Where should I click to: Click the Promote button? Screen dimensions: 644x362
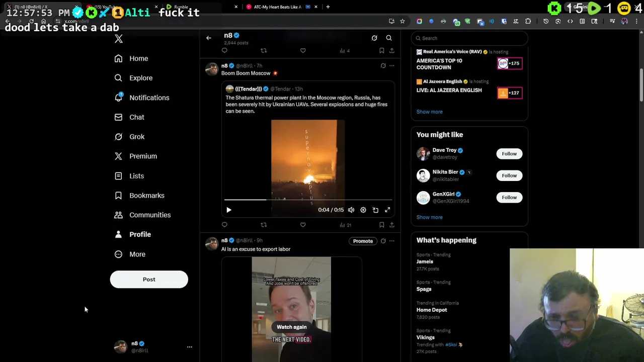point(363,241)
